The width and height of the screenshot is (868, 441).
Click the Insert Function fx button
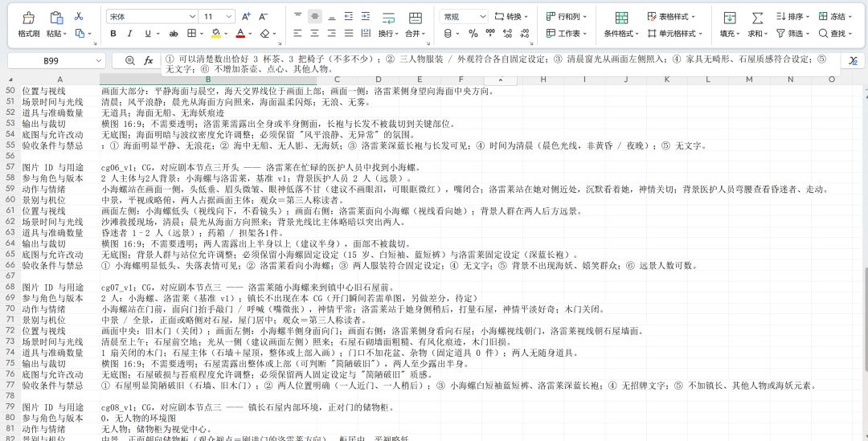coord(149,61)
